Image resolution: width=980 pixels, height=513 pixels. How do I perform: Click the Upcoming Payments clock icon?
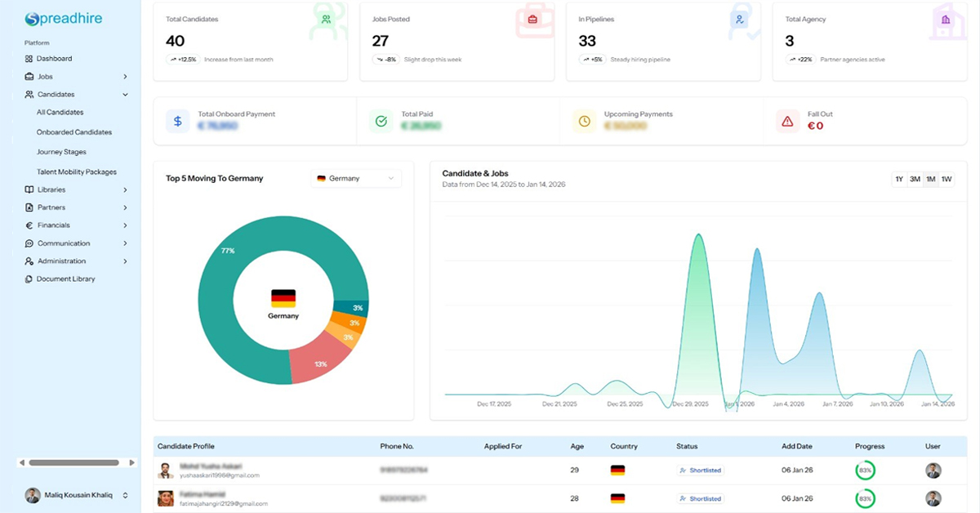click(x=584, y=121)
